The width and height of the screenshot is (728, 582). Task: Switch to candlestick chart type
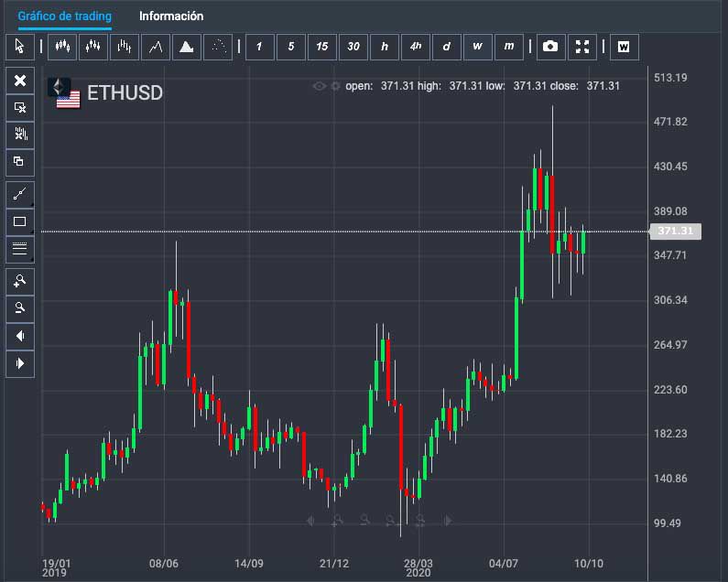(x=62, y=47)
